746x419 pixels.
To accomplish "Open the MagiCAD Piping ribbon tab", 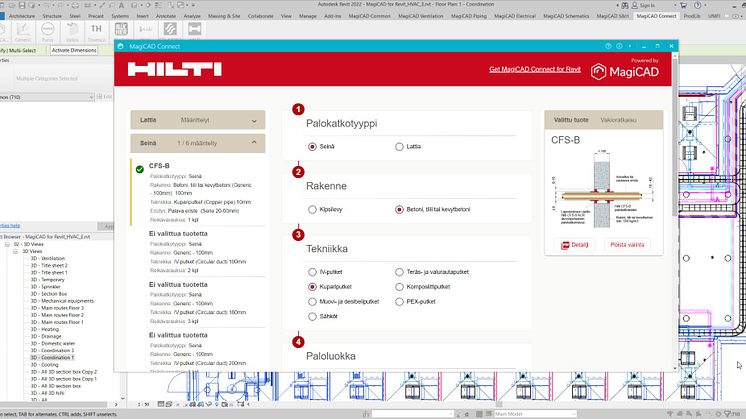I will (469, 16).
